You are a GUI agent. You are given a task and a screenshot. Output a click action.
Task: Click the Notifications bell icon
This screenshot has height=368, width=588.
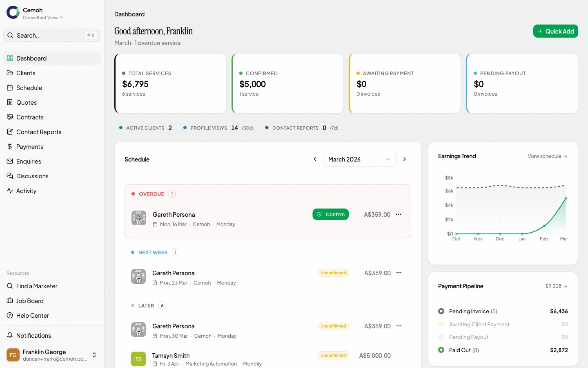(x=10, y=335)
